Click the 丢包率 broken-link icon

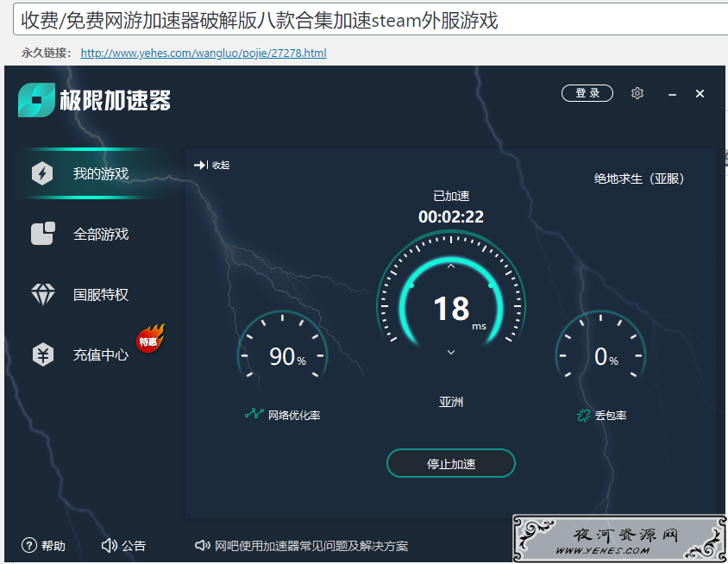coord(584,415)
